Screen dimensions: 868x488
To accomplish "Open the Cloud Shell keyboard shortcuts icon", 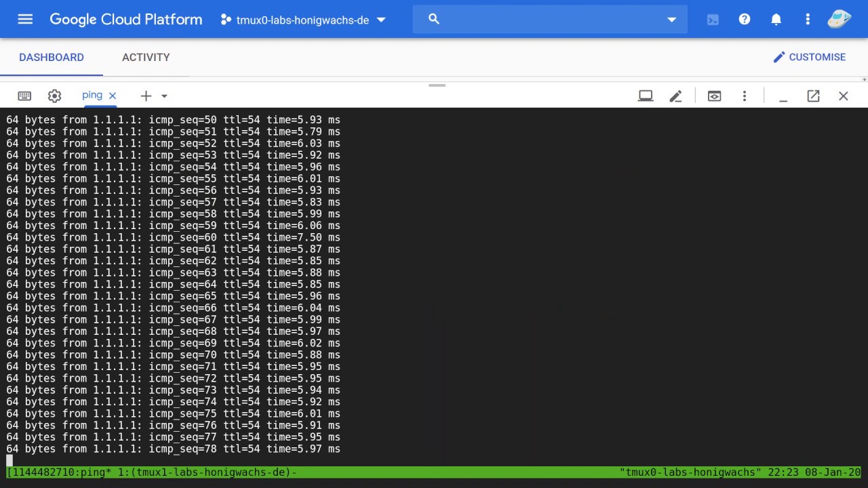I will pos(24,96).
